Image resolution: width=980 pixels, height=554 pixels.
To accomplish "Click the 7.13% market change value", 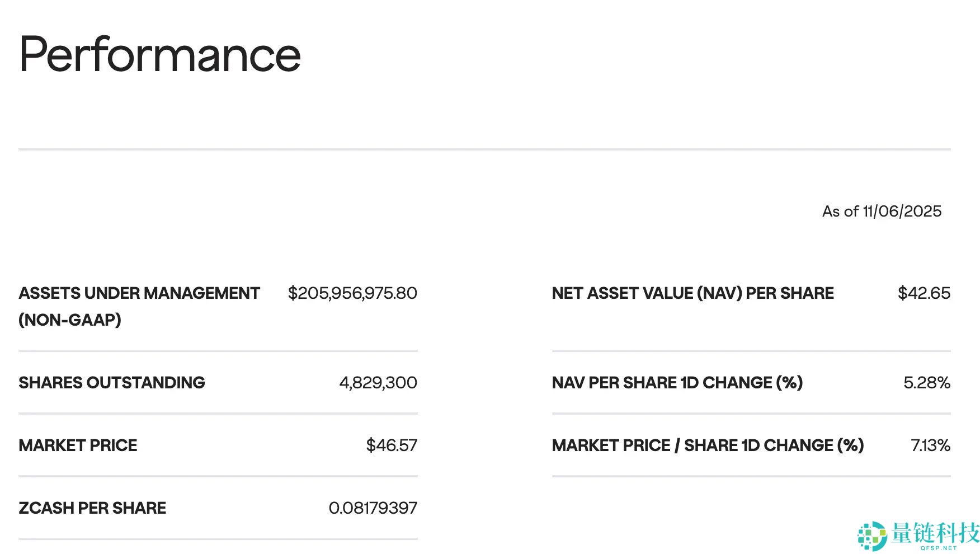I will (931, 445).
